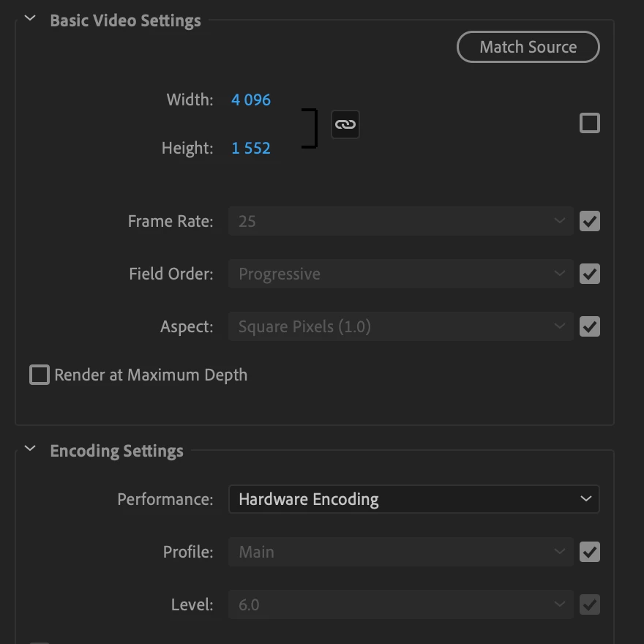Click the Width value 4 096
The height and width of the screenshot is (644, 644).
click(251, 100)
